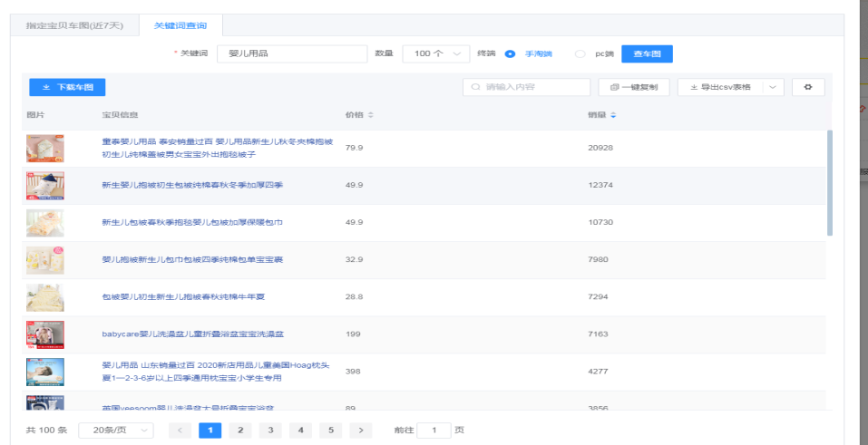Sort the table by 价格 column arrows
Viewport: 868px width, 445px height.
370,115
